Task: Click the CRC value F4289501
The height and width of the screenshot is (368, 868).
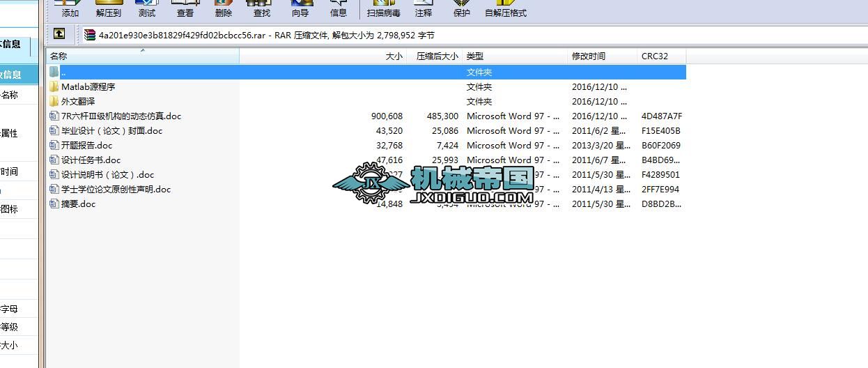Action: tap(660, 175)
